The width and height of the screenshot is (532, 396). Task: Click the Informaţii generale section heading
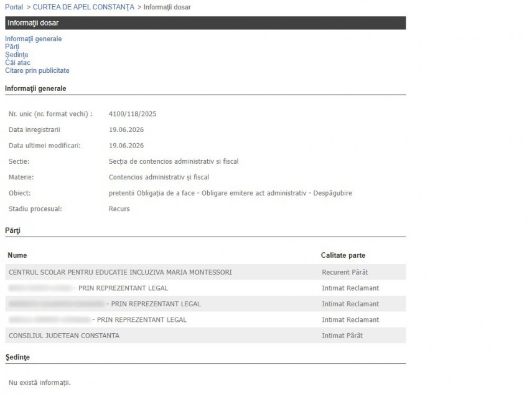[x=35, y=88]
